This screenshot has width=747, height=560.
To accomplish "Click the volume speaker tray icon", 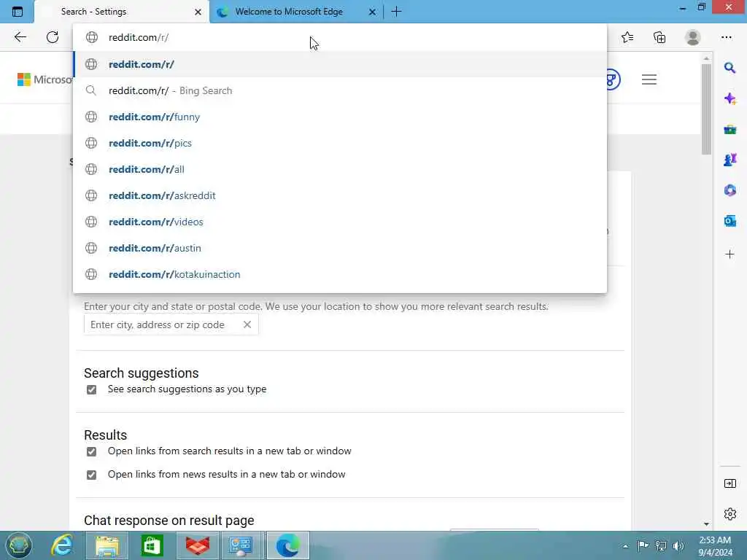I will (x=678, y=545).
